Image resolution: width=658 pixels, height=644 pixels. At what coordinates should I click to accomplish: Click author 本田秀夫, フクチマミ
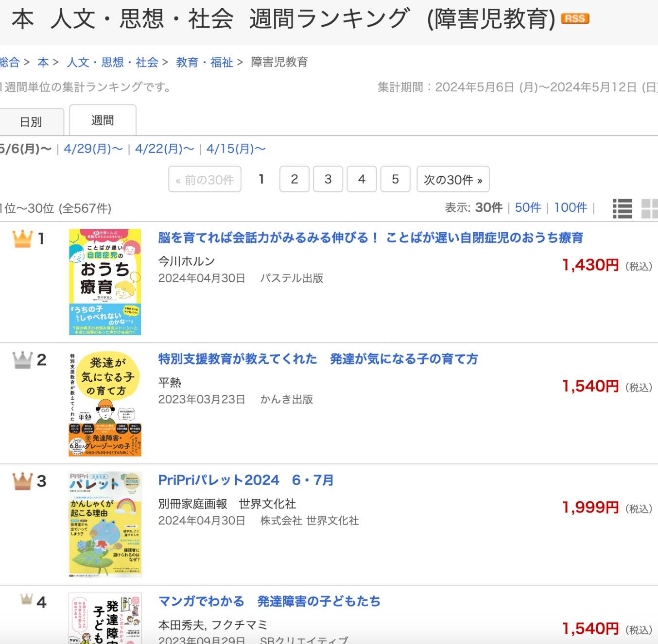click(x=213, y=625)
